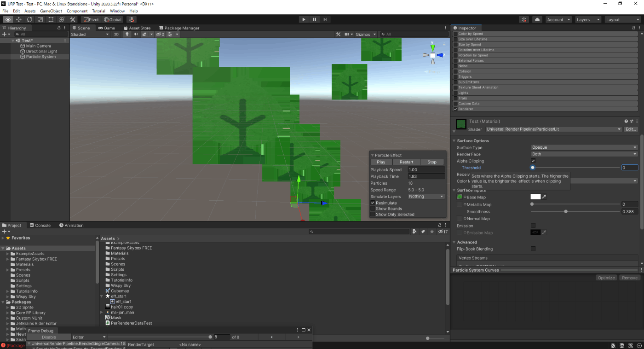
Task: Open material help icon in Inspector
Action: pyautogui.click(x=626, y=122)
